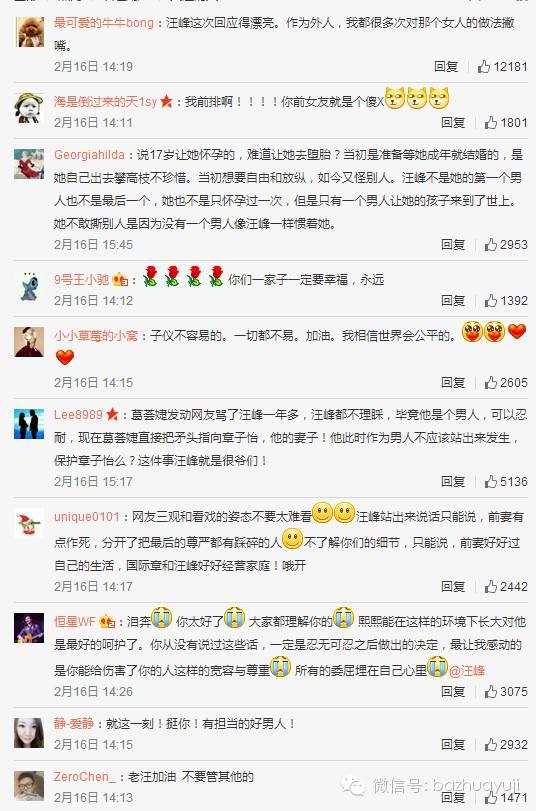Like Georgiahilda's comment showing 2953

[490, 244]
